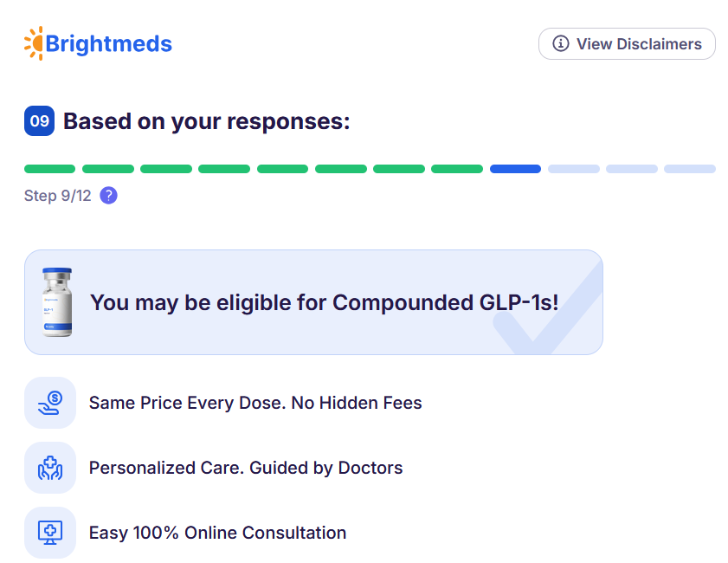This screenshot has width=728, height=563.
Task: Click the personalized care hands icon
Action: (x=50, y=468)
